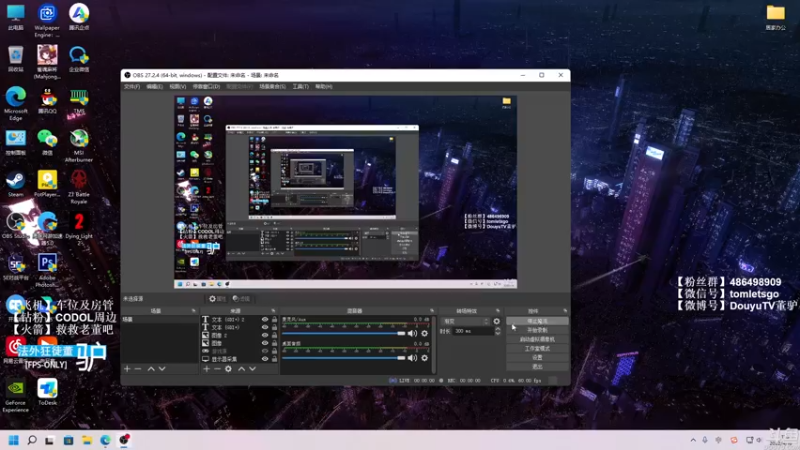
Task: Open Z1 Battle Royale desktop shortcut
Action: tap(79, 187)
